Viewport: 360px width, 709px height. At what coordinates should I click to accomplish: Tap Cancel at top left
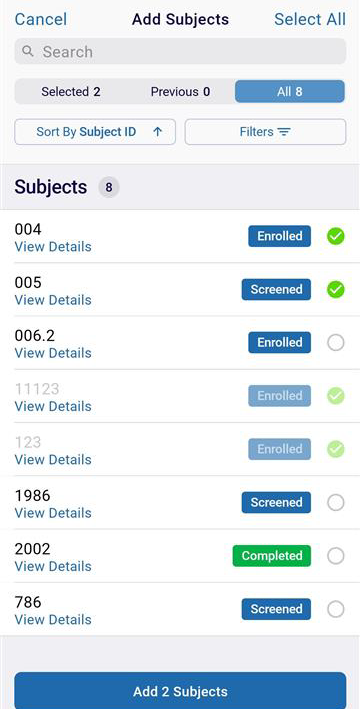[41, 19]
